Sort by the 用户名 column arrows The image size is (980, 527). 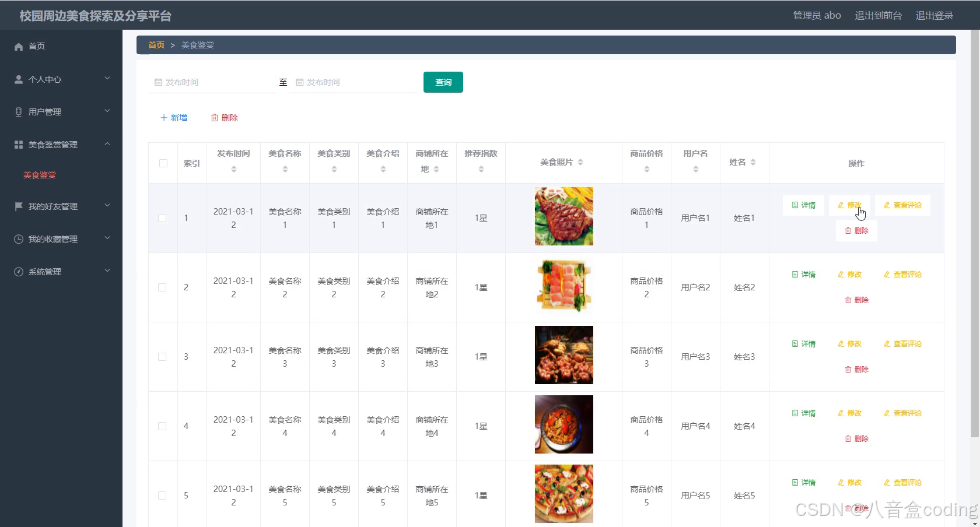696,169
